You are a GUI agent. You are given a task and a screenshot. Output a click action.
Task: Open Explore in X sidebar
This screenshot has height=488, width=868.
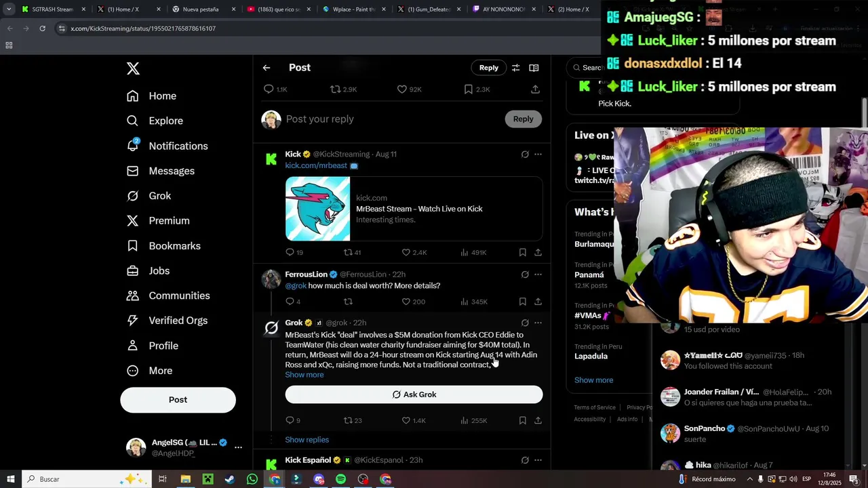click(x=155, y=121)
